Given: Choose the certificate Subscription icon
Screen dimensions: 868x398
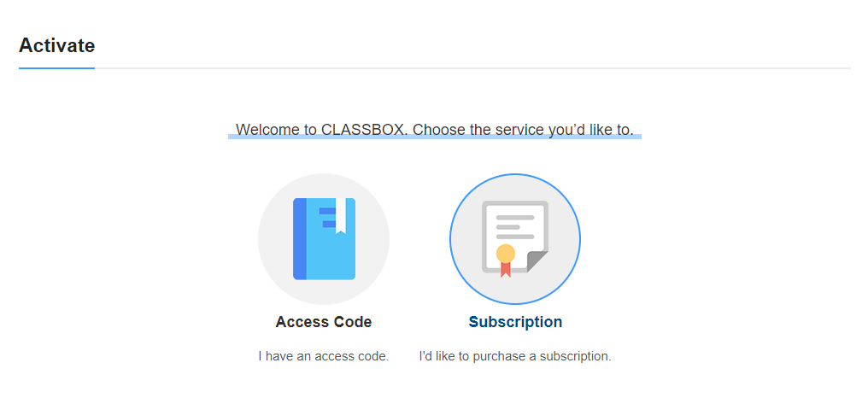Looking at the screenshot, I should [515, 238].
